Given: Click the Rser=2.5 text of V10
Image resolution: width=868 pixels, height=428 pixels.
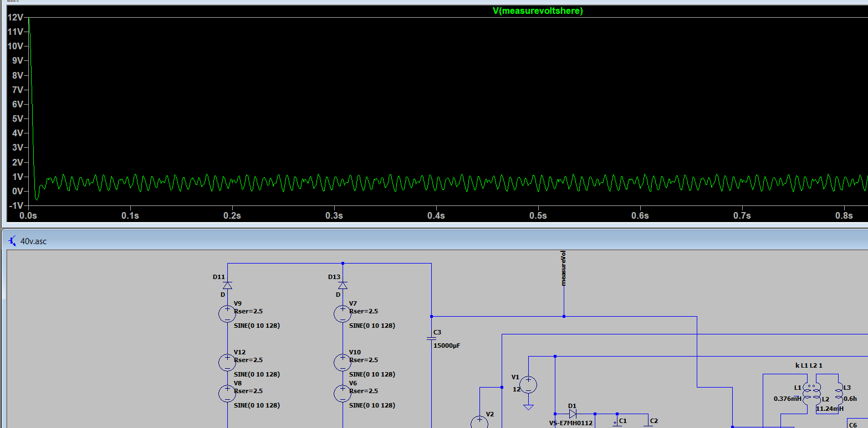Looking at the screenshot, I should [364, 360].
